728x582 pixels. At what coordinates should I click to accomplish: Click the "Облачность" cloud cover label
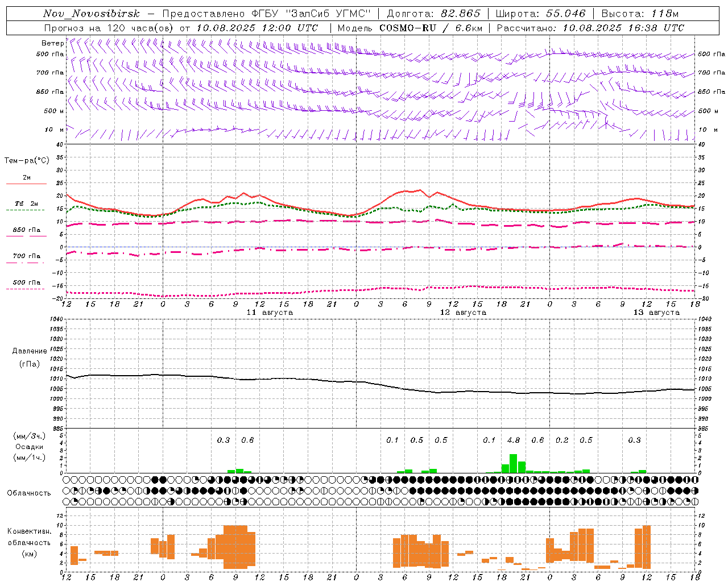[29, 493]
